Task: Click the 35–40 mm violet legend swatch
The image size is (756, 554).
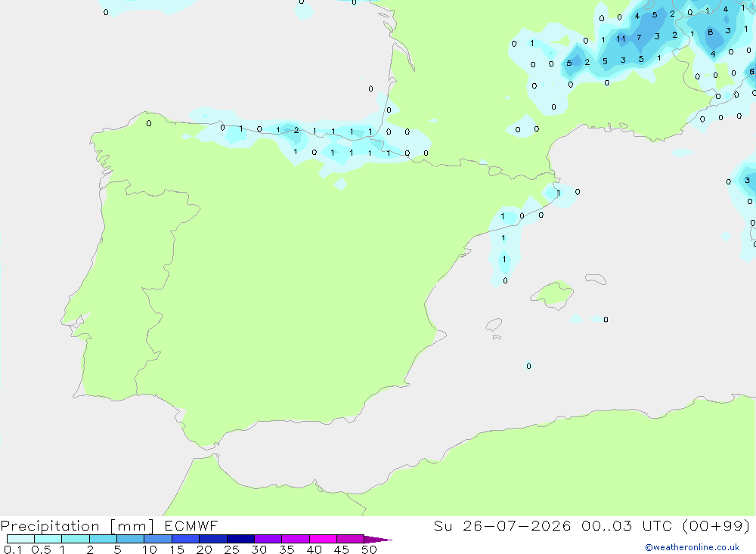Action: pyautogui.click(x=295, y=539)
